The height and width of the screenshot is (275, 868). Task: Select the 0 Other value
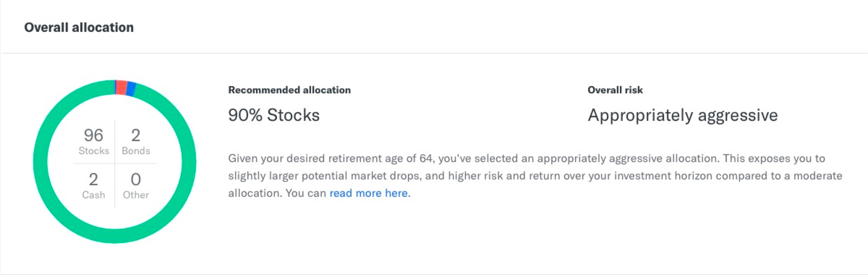(136, 179)
